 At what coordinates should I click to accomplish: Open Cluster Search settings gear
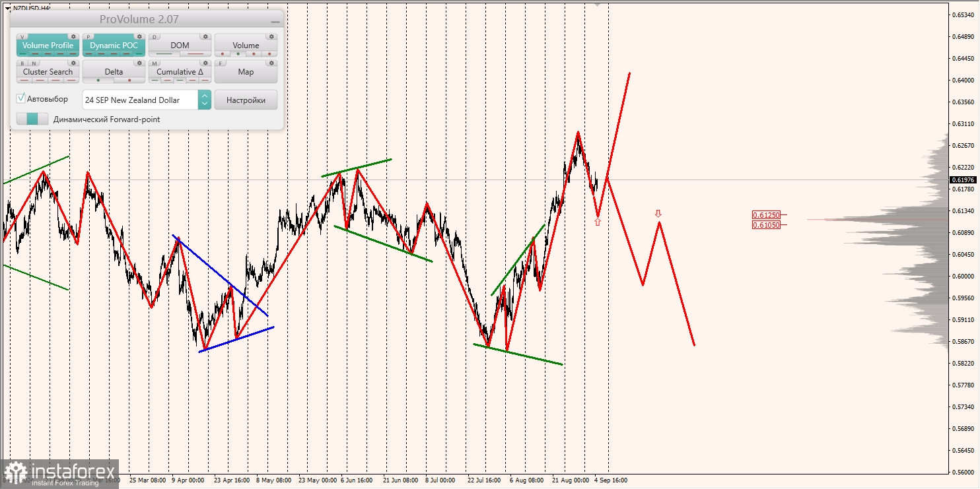tap(73, 63)
